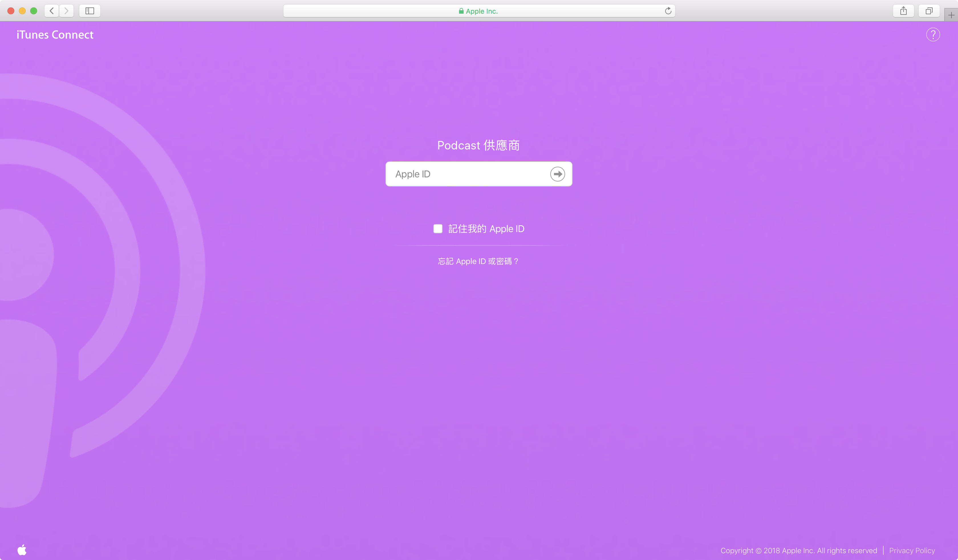Click the iTunes Connect title
This screenshot has height=560, width=958.
pyautogui.click(x=55, y=35)
